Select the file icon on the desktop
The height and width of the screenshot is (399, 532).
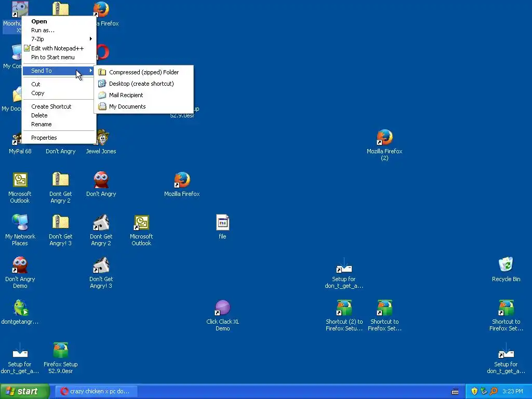point(222,223)
